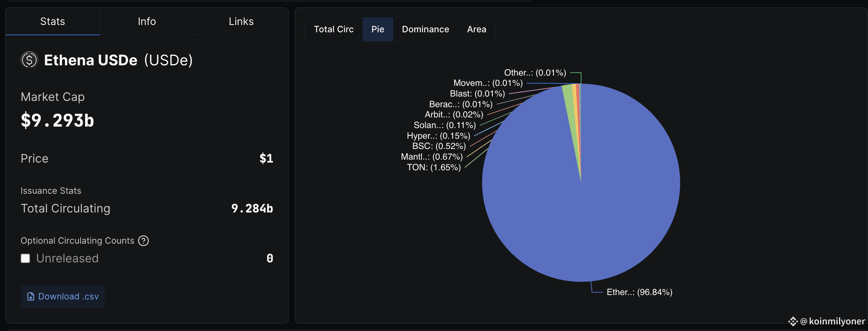The height and width of the screenshot is (331, 868).
Task: Click the 'Other..: (0.01%)' label
Action: (535, 73)
